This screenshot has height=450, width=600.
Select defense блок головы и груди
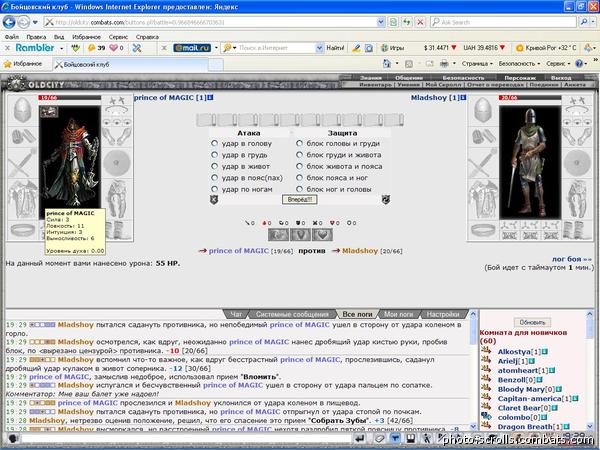point(299,143)
